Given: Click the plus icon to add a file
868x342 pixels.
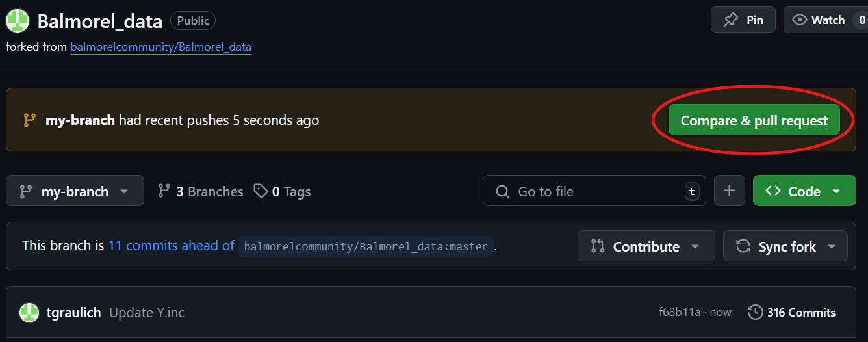Looking at the screenshot, I should pyautogui.click(x=730, y=191).
